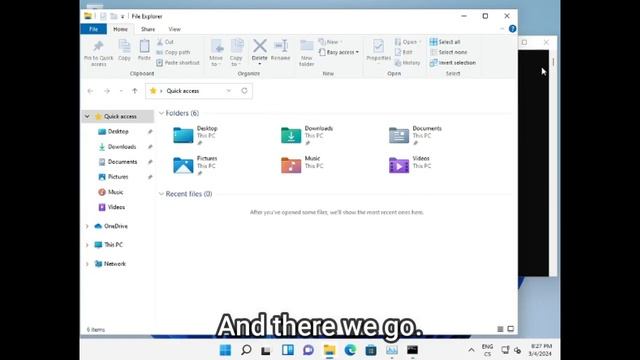The width and height of the screenshot is (640, 360).
Task: Switch to the Share ribbon tab
Action: [148, 29]
